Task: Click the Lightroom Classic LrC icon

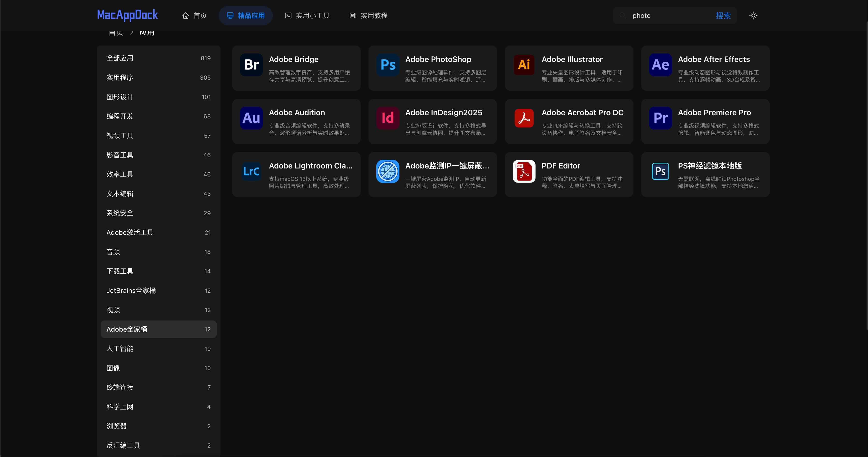Action: 251,171
